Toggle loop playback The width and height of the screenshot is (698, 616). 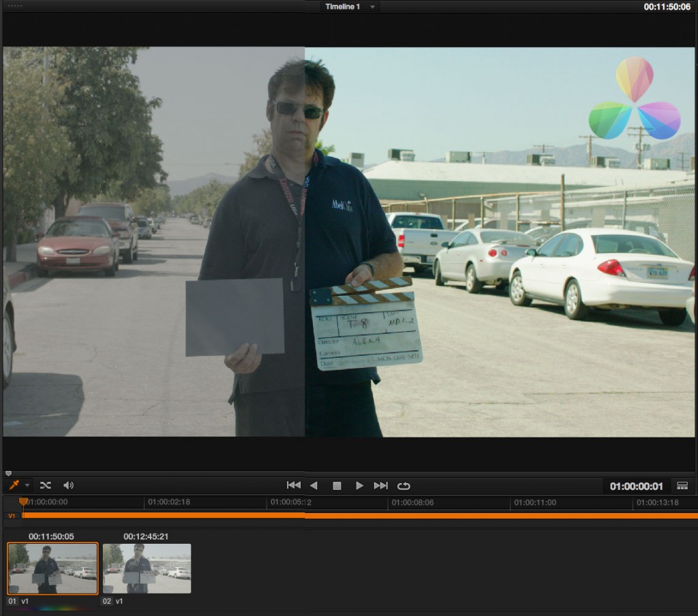tap(403, 485)
